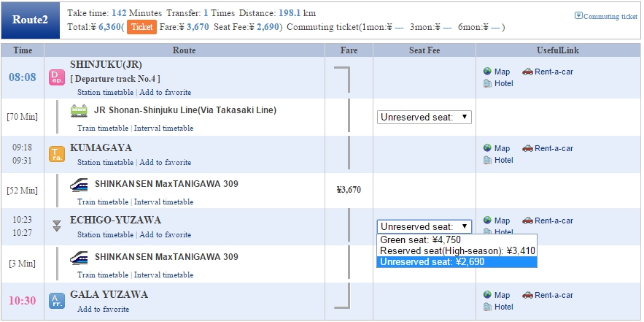The width and height of the screenshot is (644, 322).
Task: Expand the Commuting ticket option
Action: [x=606, y=17]
